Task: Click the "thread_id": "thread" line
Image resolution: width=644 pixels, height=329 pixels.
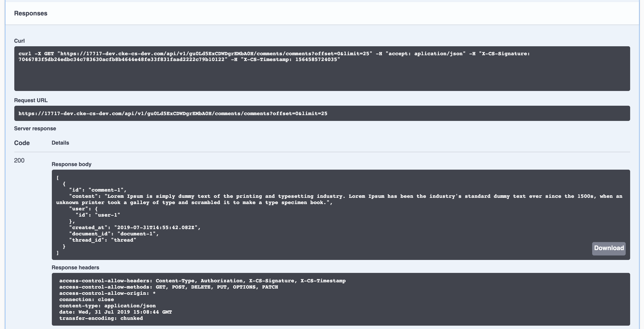Action: point(103,240)
